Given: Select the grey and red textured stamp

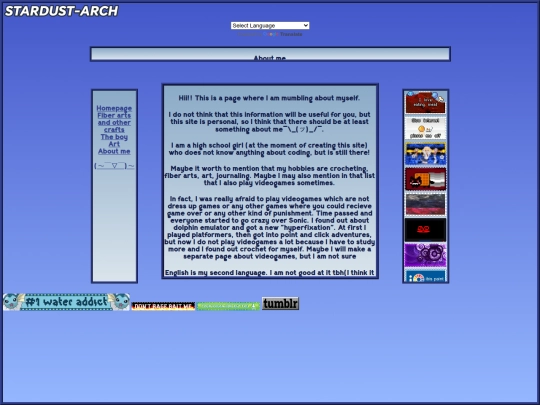Looking at the screenshot, I should 425,205.
